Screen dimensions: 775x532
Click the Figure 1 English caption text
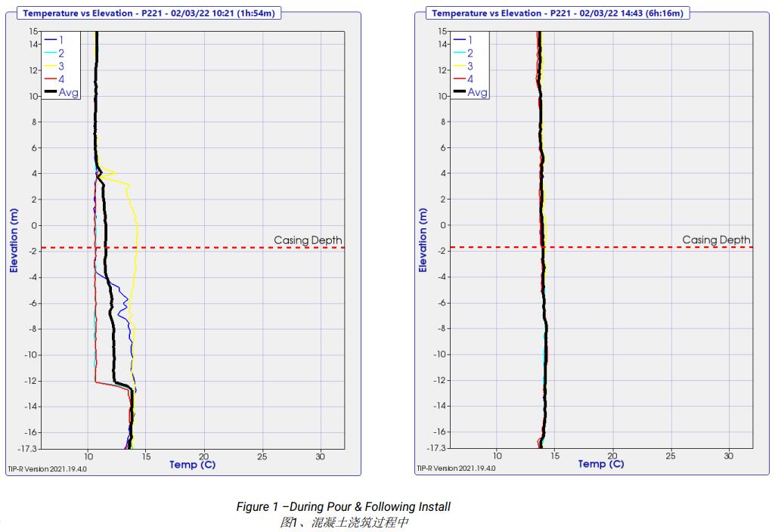coord(343,506)
